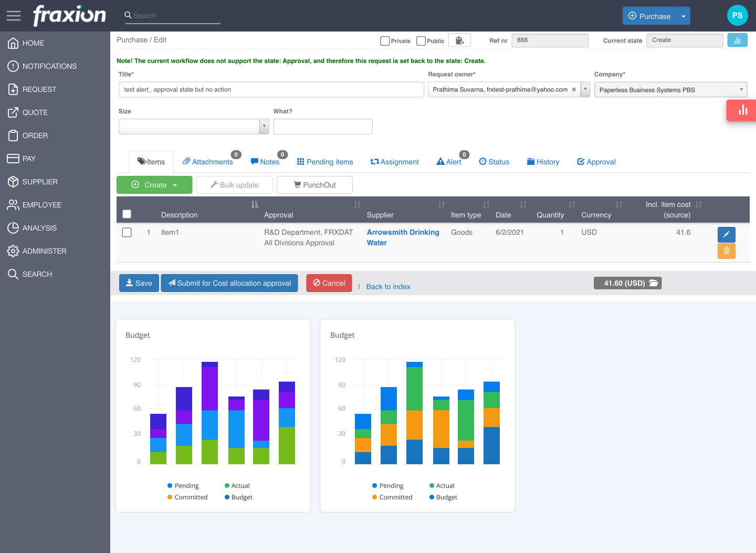Open the red floating chart widget

tap(742, 110)
